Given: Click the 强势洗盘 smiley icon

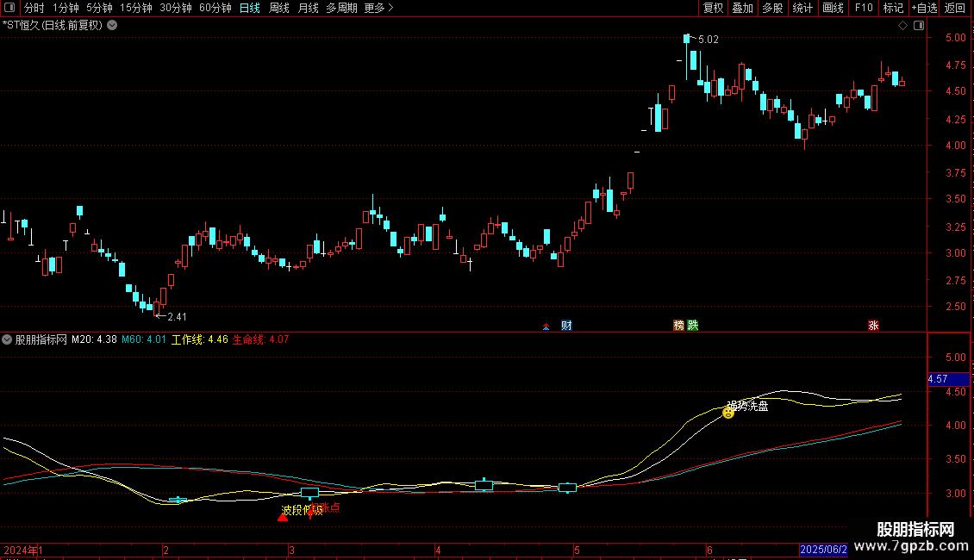Looking at the screenshot, I should tap(728, 413).
